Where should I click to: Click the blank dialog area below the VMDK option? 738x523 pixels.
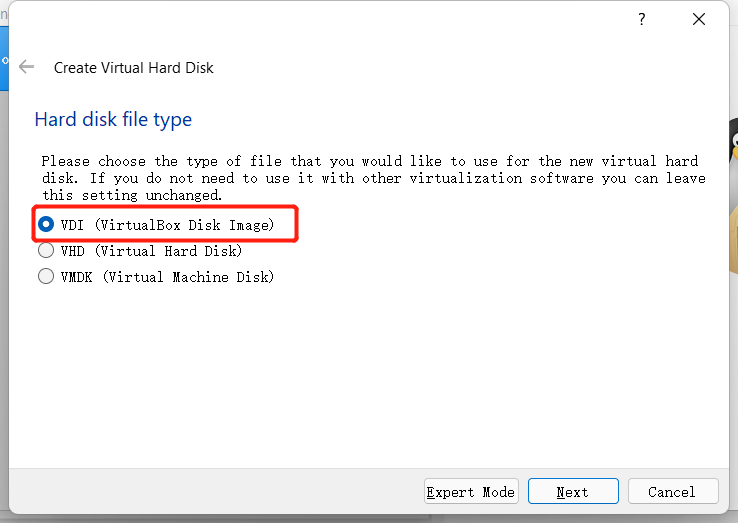(370, 380)
